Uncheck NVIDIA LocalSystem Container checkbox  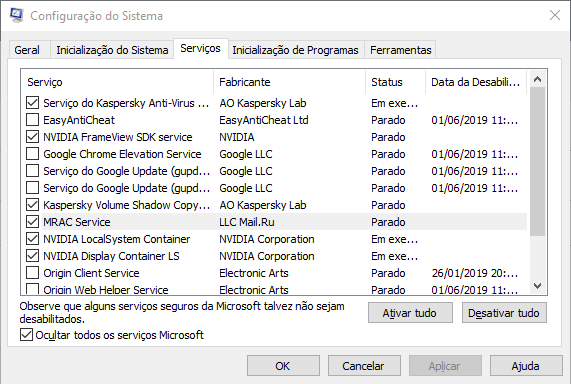32,239
